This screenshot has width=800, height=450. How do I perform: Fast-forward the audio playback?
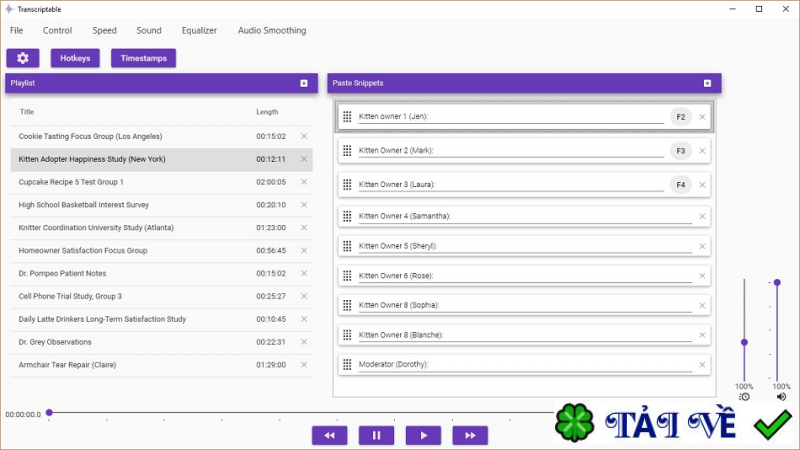click(x=470, y=435)
